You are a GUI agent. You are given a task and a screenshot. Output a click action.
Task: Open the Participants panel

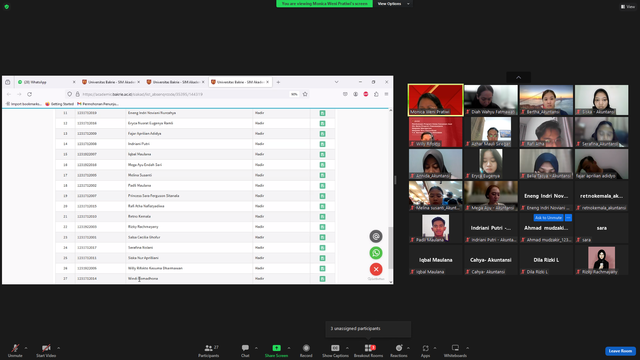pyautogui.click(x=209, y=350)
